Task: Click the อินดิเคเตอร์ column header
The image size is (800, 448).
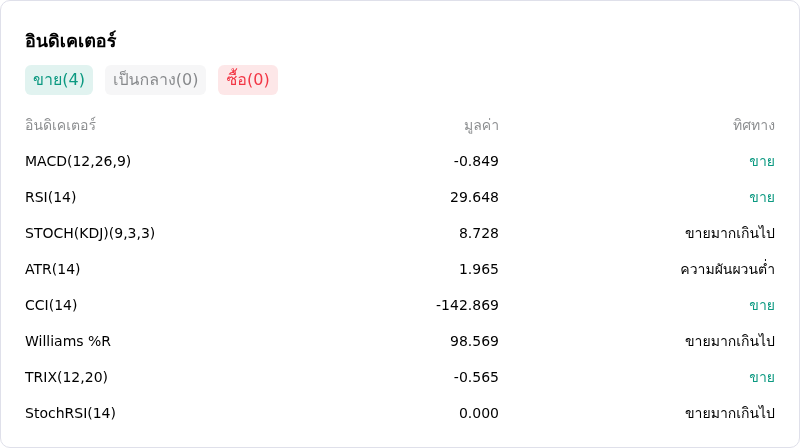Action: tap(60, 125)
